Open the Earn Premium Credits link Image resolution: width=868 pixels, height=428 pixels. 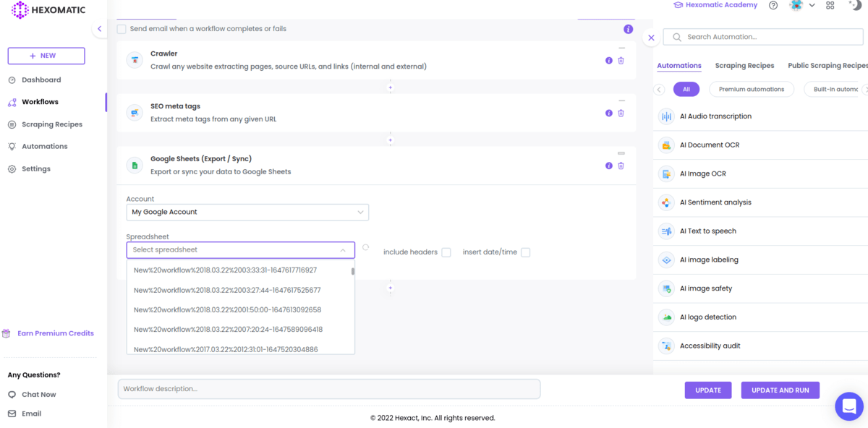pyautogui.click(x=54, y=333)
